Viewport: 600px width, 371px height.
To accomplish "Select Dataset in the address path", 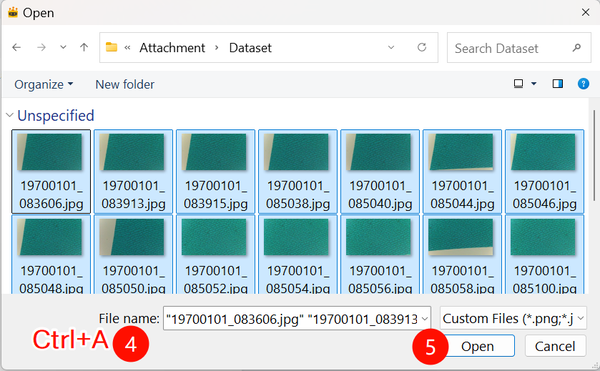I will click(250, 48).
